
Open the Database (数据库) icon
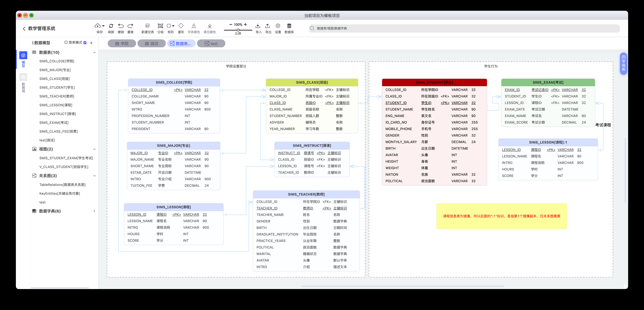(x=289, y=26)
